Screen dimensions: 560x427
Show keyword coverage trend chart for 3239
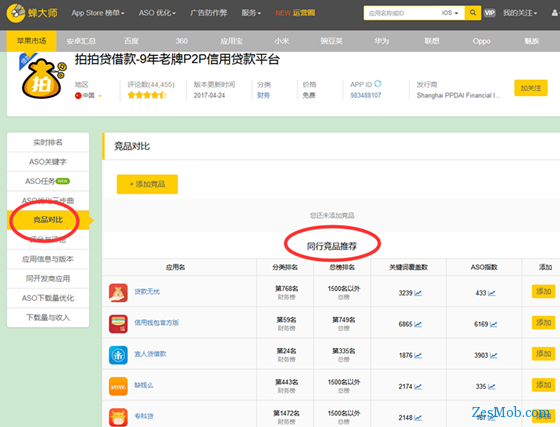[x=418, y=293]
